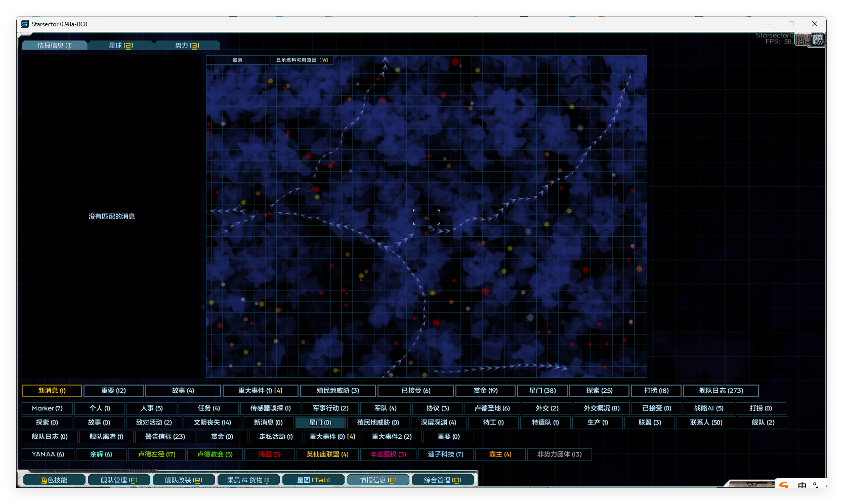Screen dimensions: 843x504
Task: Open the 势力 [3] tab
Action: (x=187, y=46)
